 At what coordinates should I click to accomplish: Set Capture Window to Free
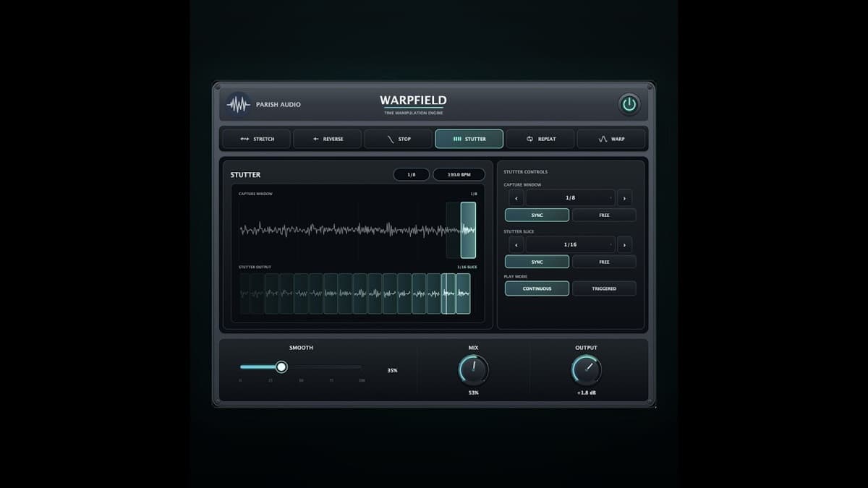tap(604, 215)
